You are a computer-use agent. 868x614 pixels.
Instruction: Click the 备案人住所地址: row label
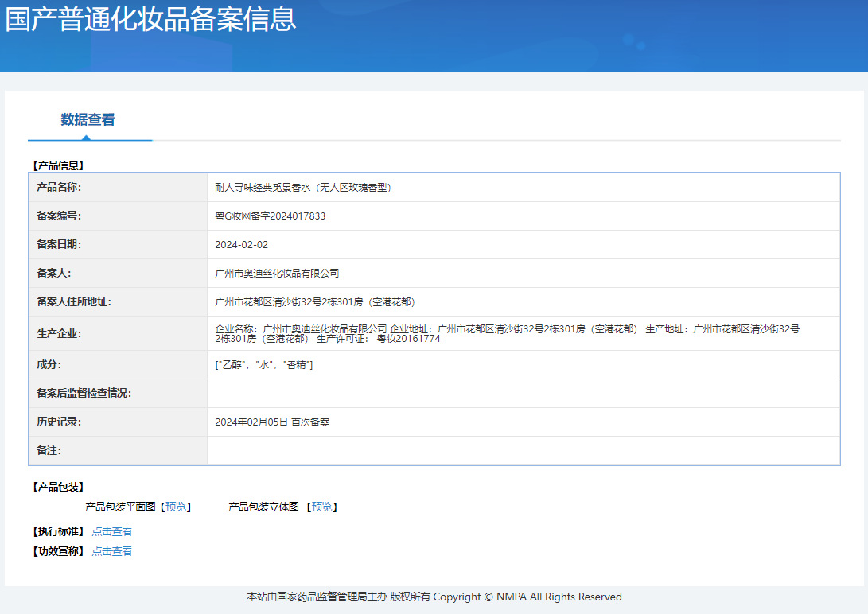coord(74,302)
